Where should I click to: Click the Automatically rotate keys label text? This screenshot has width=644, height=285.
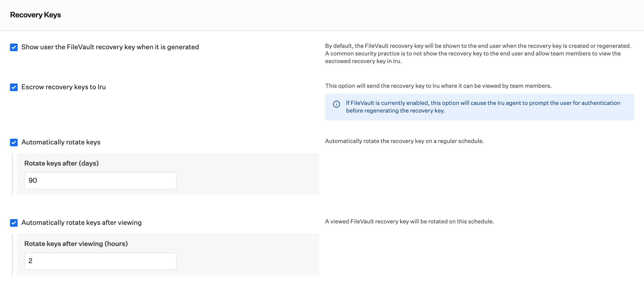point(61,142)
